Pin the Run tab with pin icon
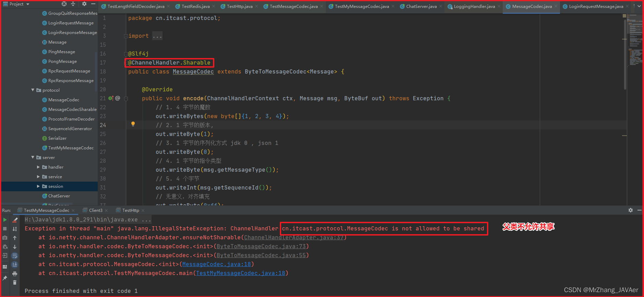644x297 pixels. point(5,278)
